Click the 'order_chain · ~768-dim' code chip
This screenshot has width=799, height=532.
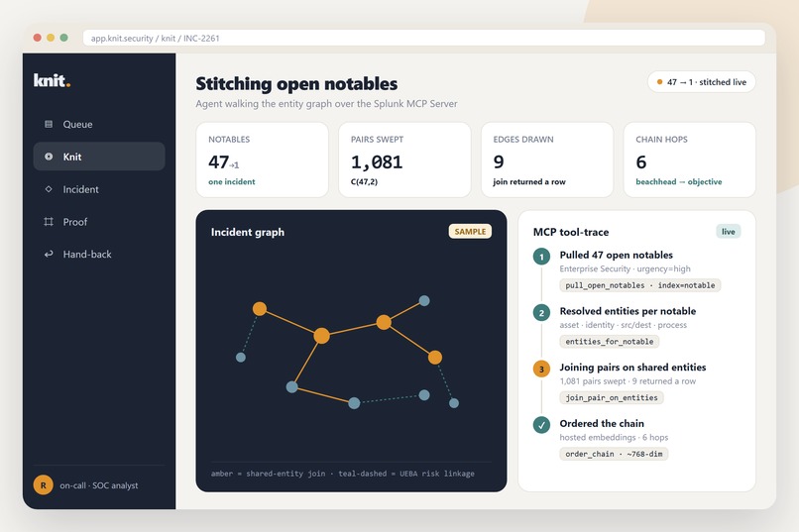click(614, 454)
